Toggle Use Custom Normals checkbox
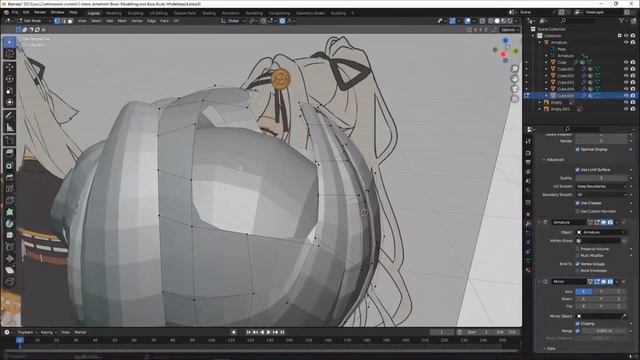The width and height of the screenshot is (640, 360). tap(578, 211)
